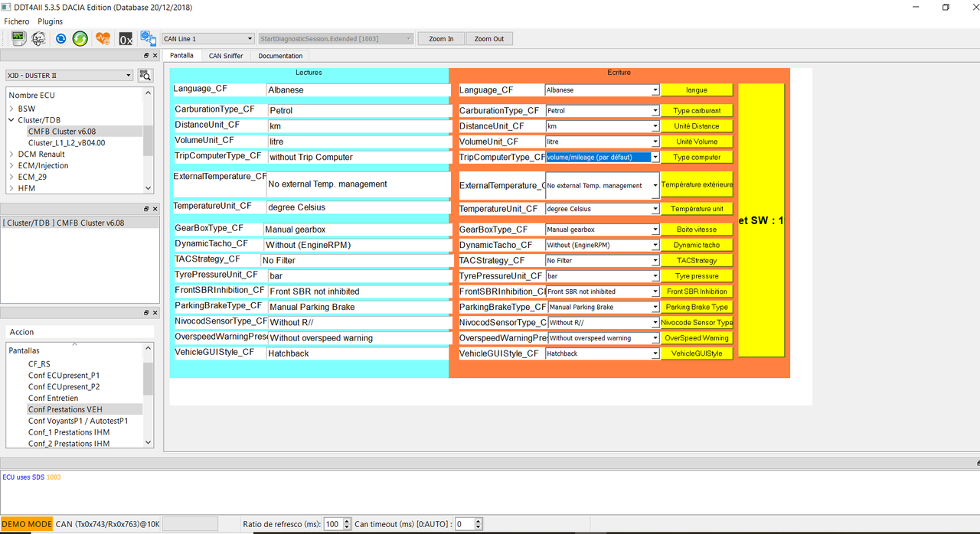Image resolution: width=980 pixels, height=534 pixels.
Task: Click the Boite vitesse button
Action: click(697, 230)
